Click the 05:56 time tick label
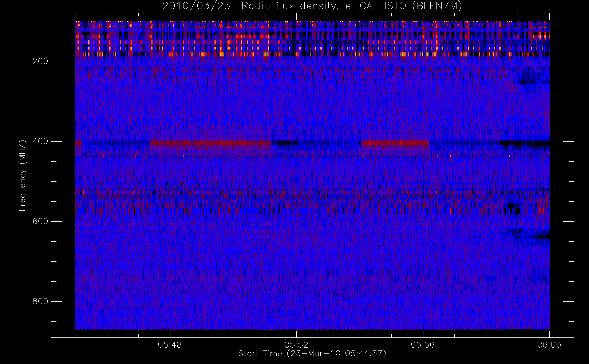589x364 pixels. coord(423,345)
